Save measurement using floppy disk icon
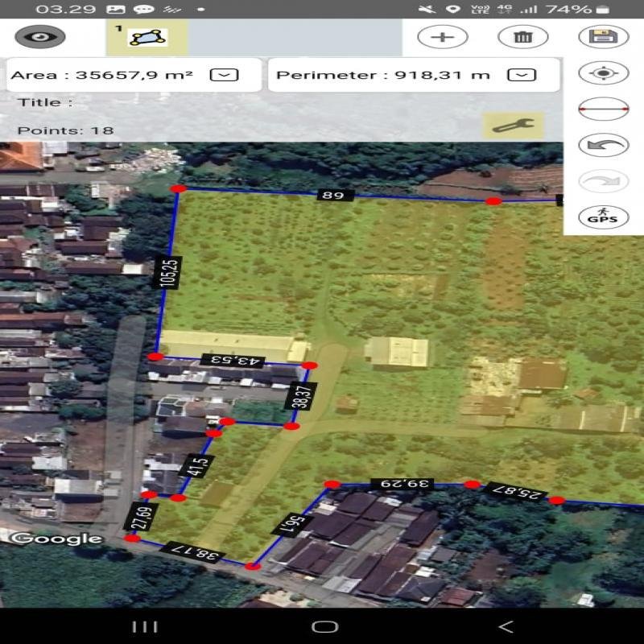 (603, 37)
